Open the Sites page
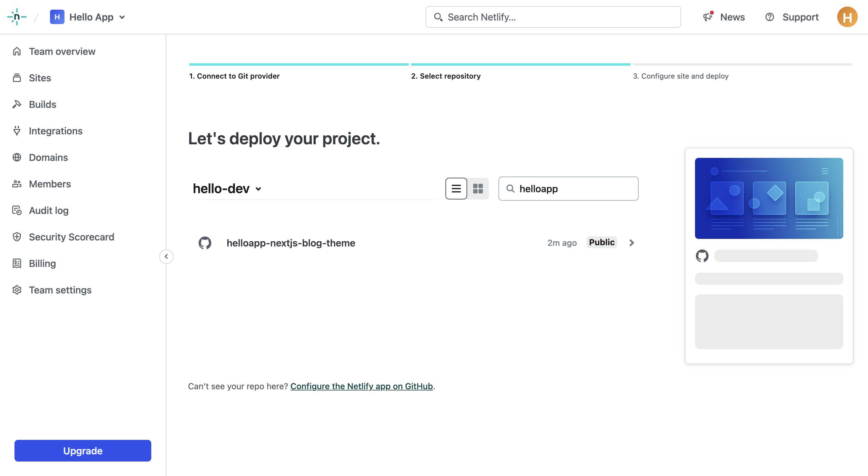868x476 pixels. pyautogui.click(x=32, y=78)
